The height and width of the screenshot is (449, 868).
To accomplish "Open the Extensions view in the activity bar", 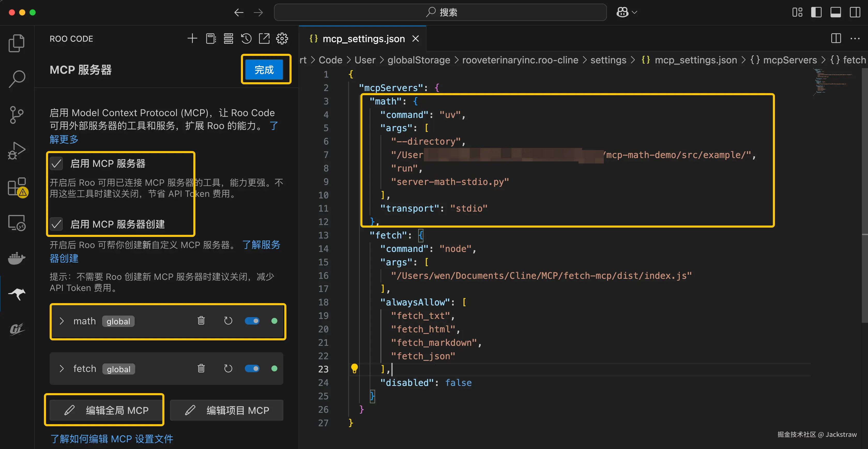I will click(17, 187).
